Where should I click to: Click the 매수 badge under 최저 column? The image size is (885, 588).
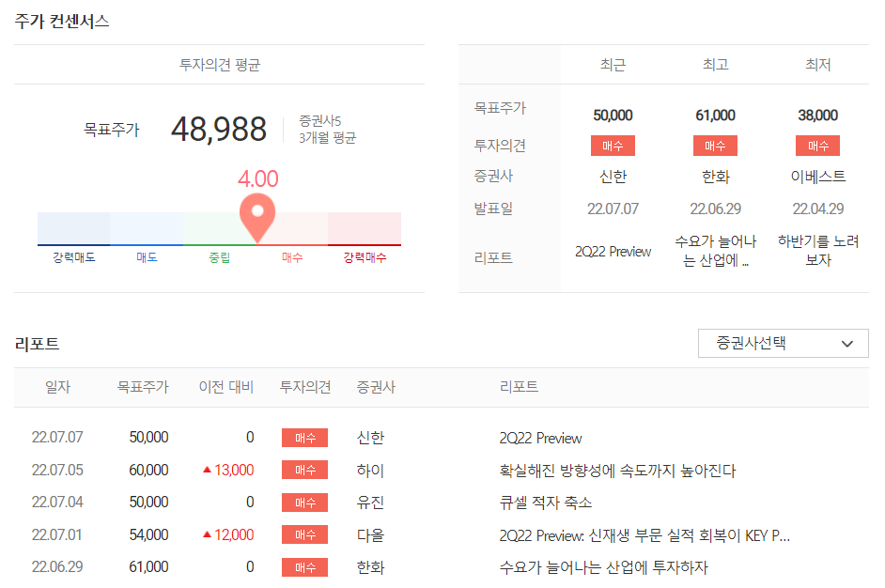point(818,146)
